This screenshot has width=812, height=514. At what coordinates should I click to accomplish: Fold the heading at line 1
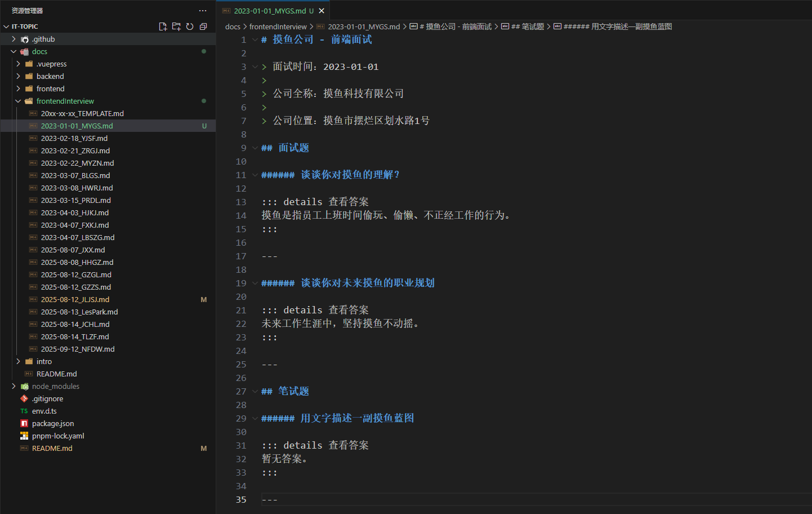click(255, 40)
